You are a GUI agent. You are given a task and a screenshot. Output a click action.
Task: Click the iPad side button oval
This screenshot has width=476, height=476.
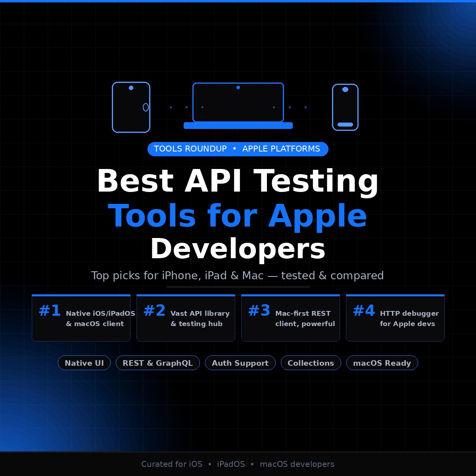146,107
